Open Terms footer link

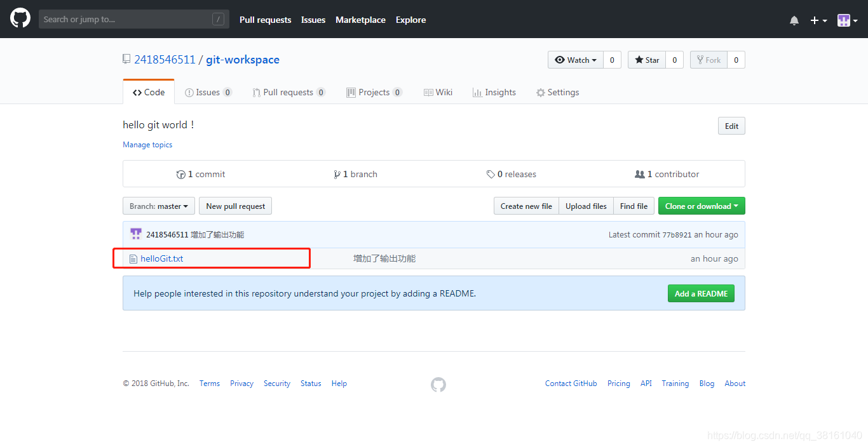point(210,384)
